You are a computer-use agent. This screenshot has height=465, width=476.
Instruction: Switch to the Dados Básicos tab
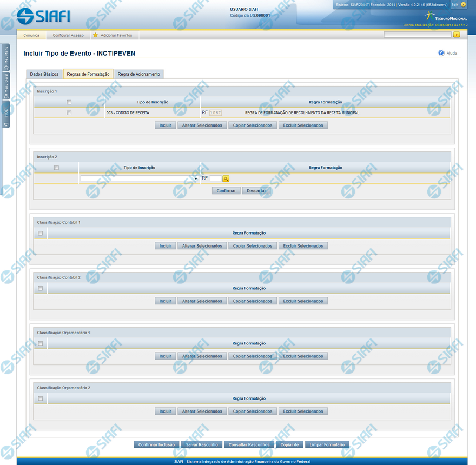pyautogui.click(x=44, y=74)
